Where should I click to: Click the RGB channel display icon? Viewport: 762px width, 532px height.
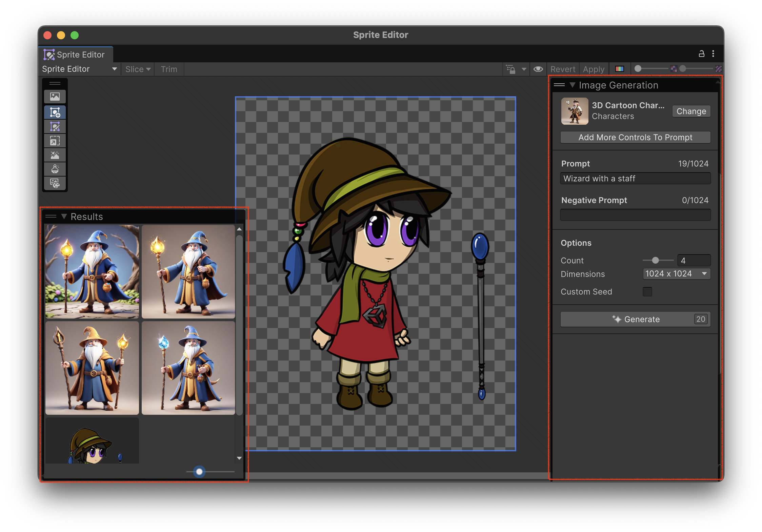click(620, 69)
